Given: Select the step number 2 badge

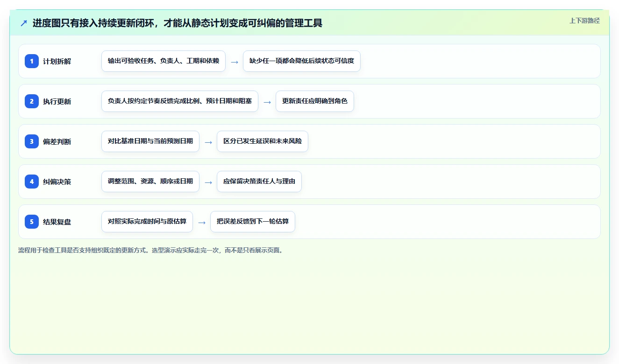Looking at the screenshot, I should (x=32, y=101).
